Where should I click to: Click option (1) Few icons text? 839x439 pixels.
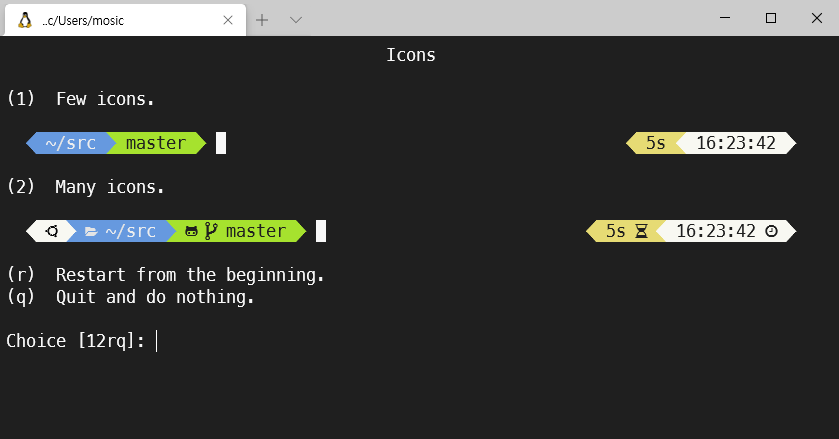(81, 99)
